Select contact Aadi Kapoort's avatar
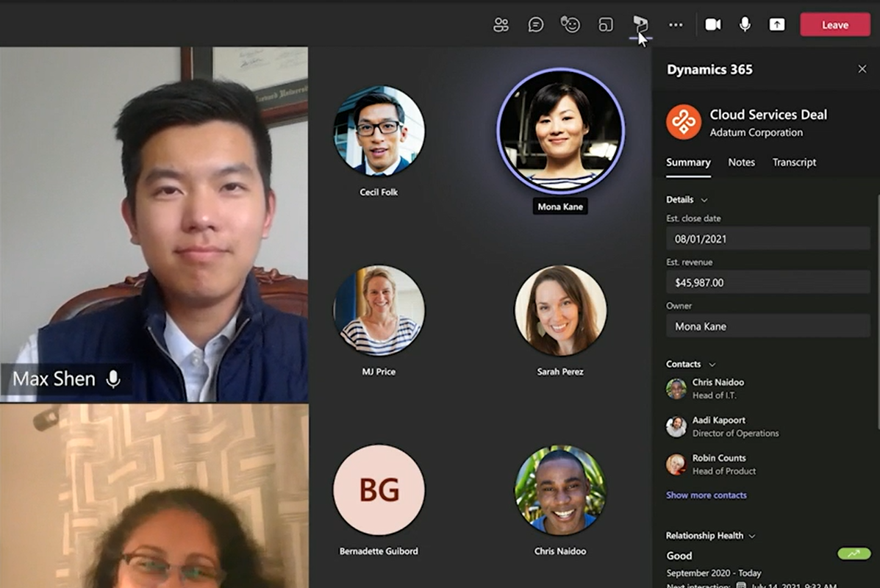 (676, 426)
